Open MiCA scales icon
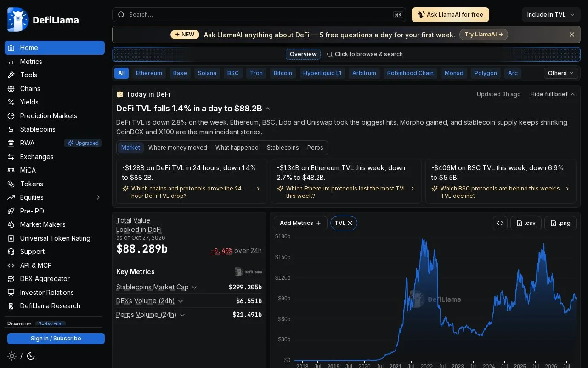 pos(11,170)
